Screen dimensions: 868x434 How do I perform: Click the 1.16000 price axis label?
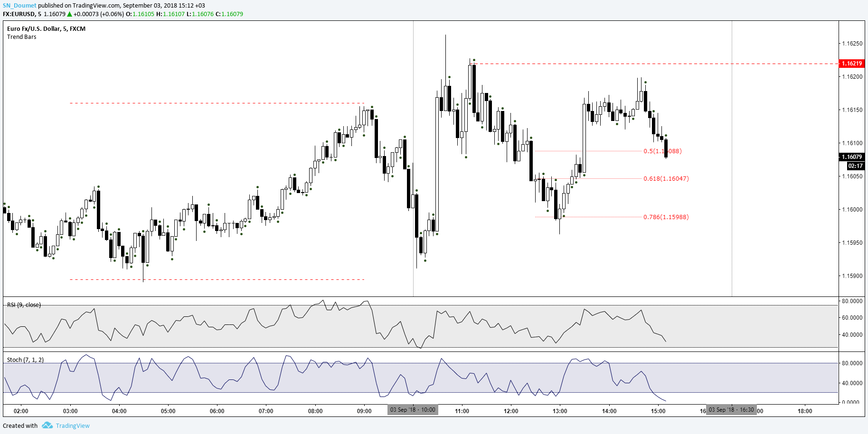[x=852, y=210]
